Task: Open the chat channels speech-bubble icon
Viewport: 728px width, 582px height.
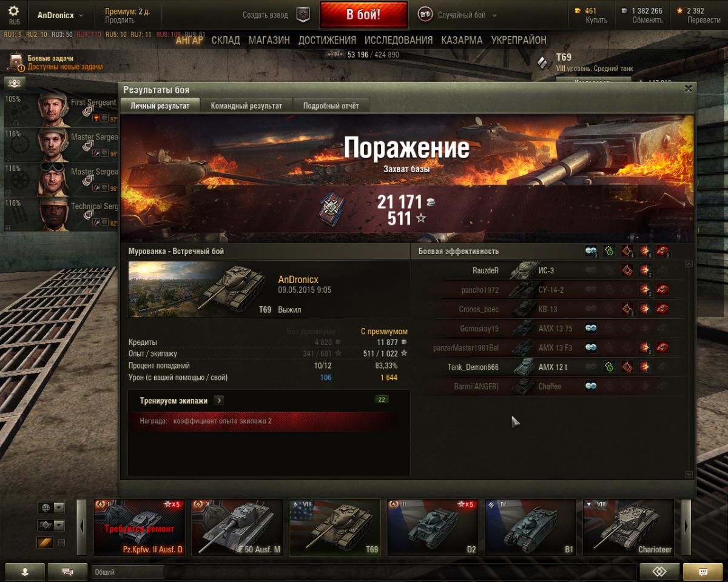Action: point(67,572)
